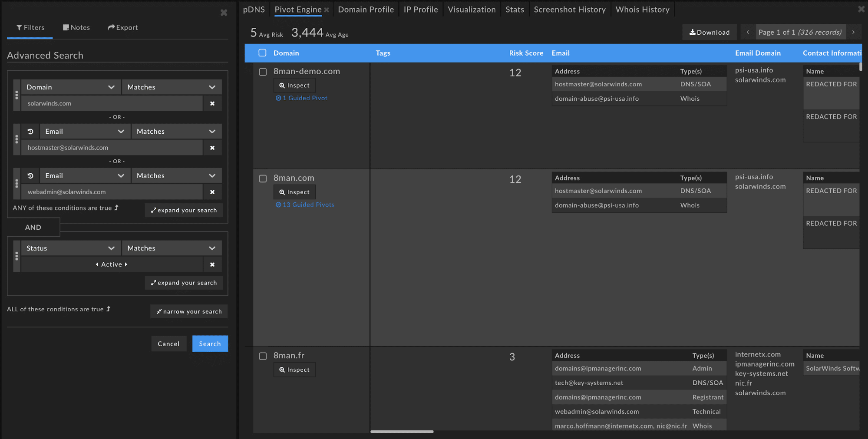Image resolution: width=868 pixels, height=439 pixels.
Task: Grab the drag handle of the webadmin Email condition
Action: [17, 183]
